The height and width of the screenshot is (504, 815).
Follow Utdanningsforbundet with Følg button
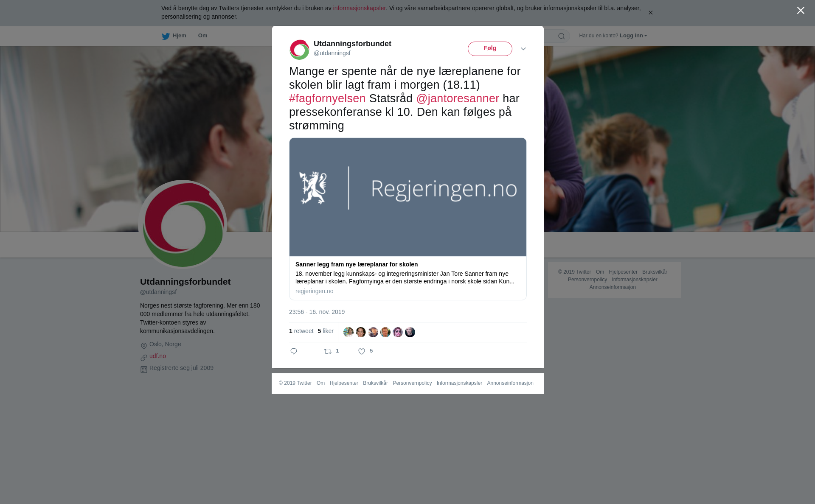pyautogui.click(x=490, y=49)
